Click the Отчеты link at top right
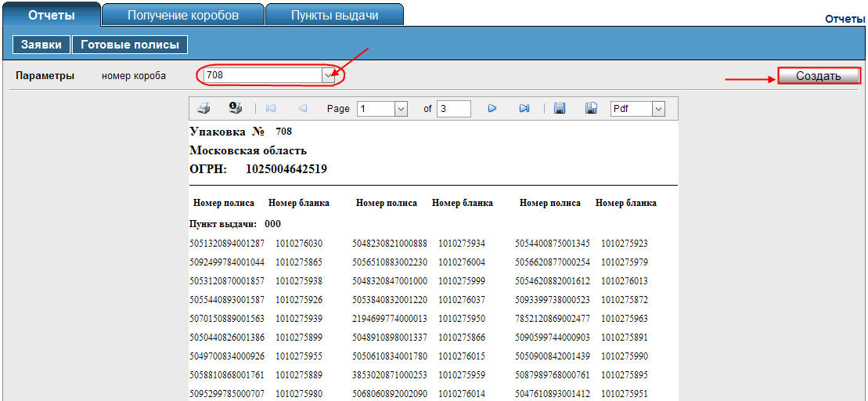868x401 pixels. point(845,19)
